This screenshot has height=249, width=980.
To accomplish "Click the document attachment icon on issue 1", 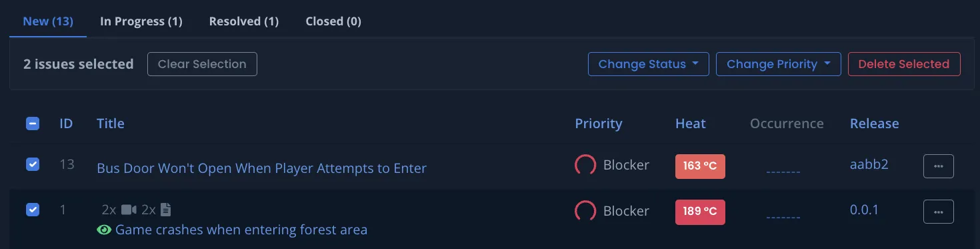I will point(166,210).
